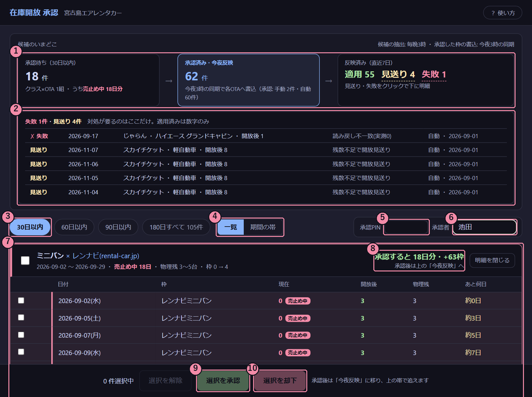Viewport: 532px width, 397px height.
Task: Tick the 2026-09-09(水) row checkbox
Action: [x=21, y=352]
